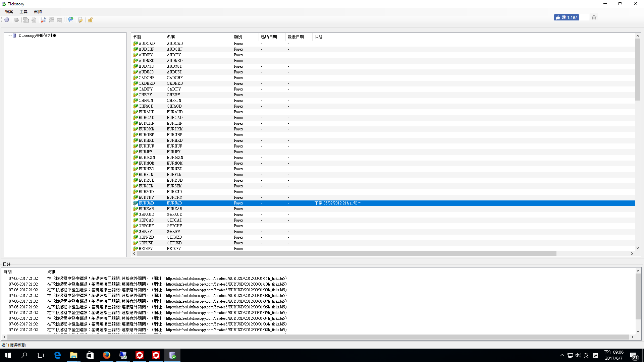Click the 資訊 log column header

pyautogui.click(x=51, y=272)
